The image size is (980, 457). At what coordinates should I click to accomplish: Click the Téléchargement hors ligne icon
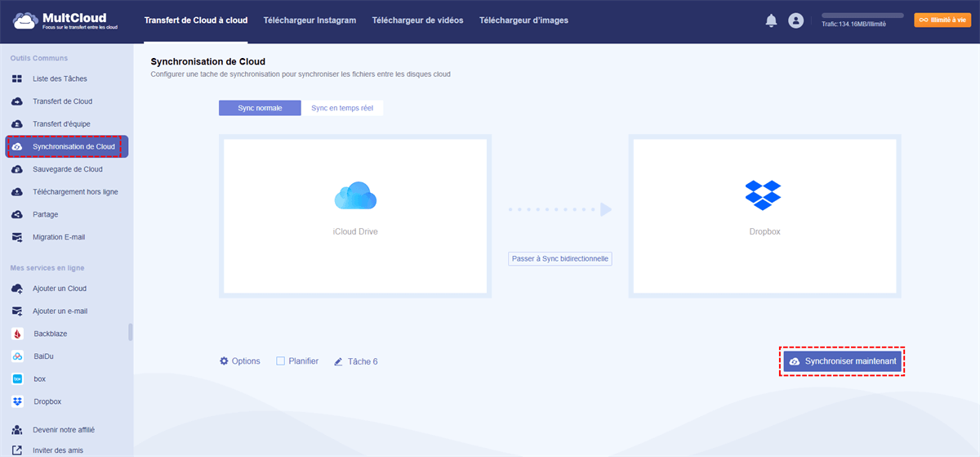pos(17,192)
